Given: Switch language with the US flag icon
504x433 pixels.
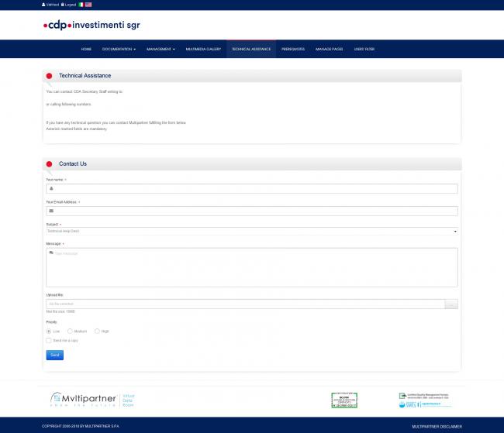Looking at the screenshot, I should [x=88, y=4].
